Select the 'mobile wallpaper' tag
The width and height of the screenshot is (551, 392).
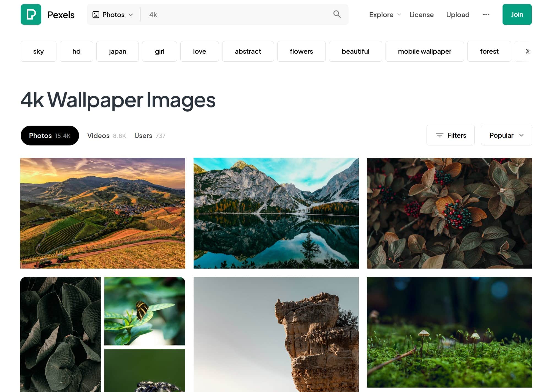(x=424, y=51)
